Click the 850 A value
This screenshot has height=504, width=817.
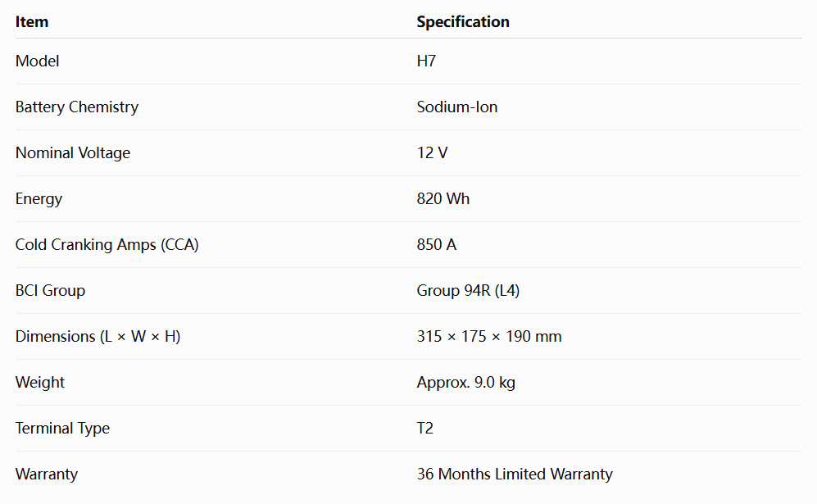coord(436,244)
